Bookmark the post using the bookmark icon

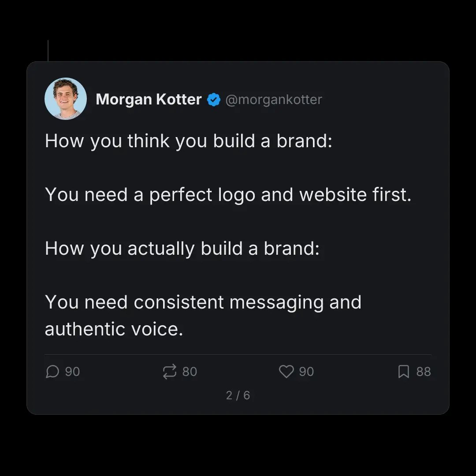coord(403,372)
